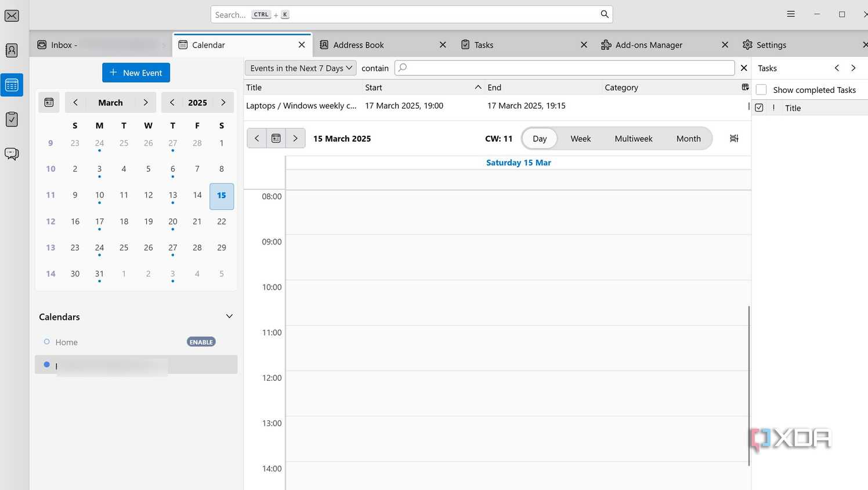The width and height of the screenshot is (868, 490).
Task: Enable the Home calendar
Action: pos(201,342)
